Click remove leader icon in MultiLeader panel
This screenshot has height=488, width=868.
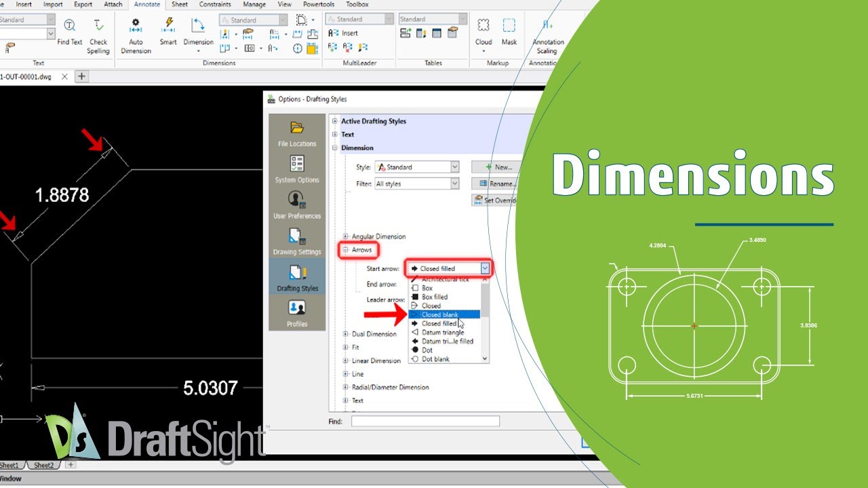(348, 47)
